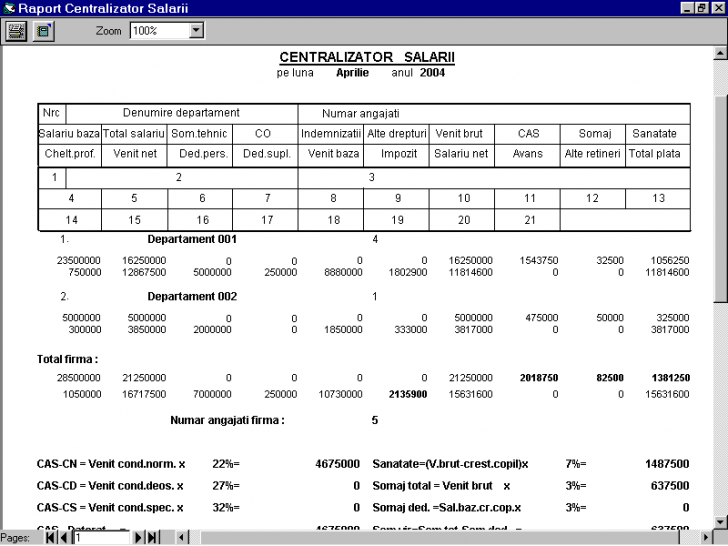
Task: Click the Numar angajati header cell
Action: pos(494,113)
